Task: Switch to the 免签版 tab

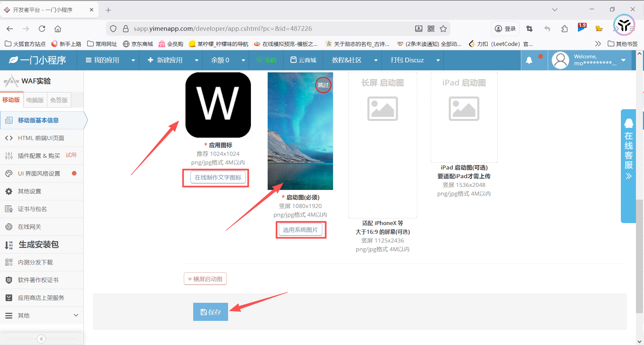Action: (59, 100)
